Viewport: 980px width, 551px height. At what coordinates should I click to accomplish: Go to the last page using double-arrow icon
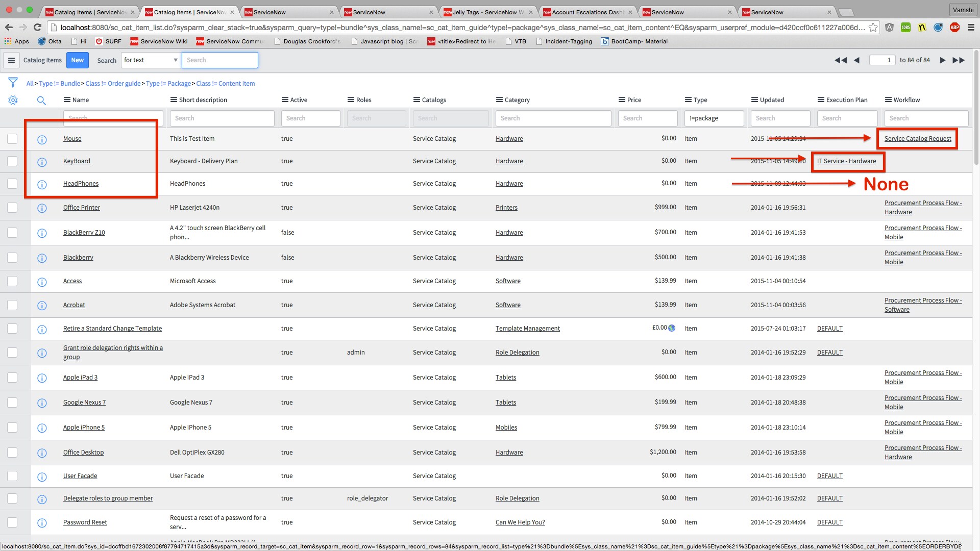959,60
